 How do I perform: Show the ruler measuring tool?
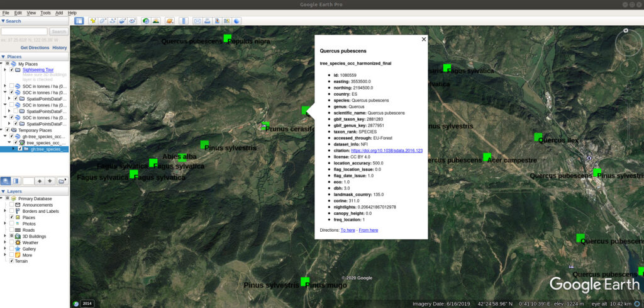click(x=183, y=21)
